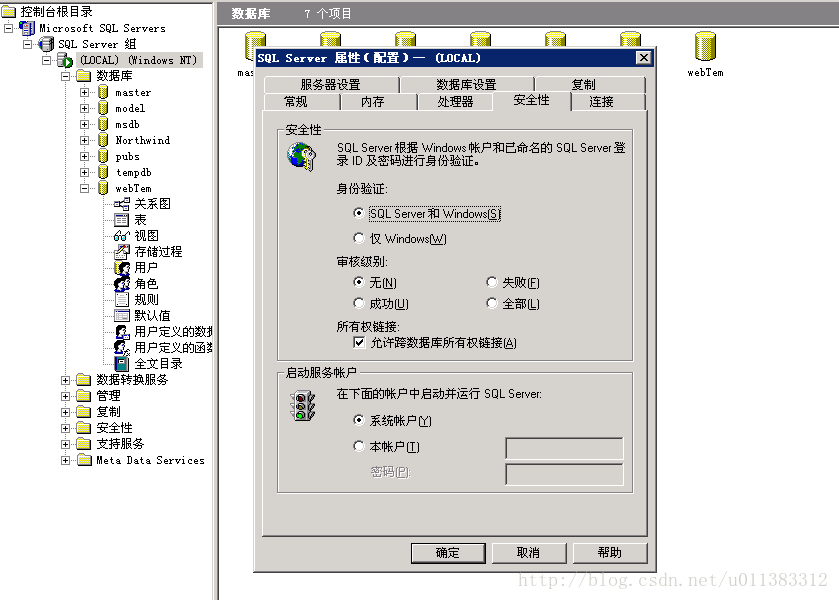The image size is (839, 600).
Task: Click the webTem database icon in tree
Action: [x=103, y=188]
